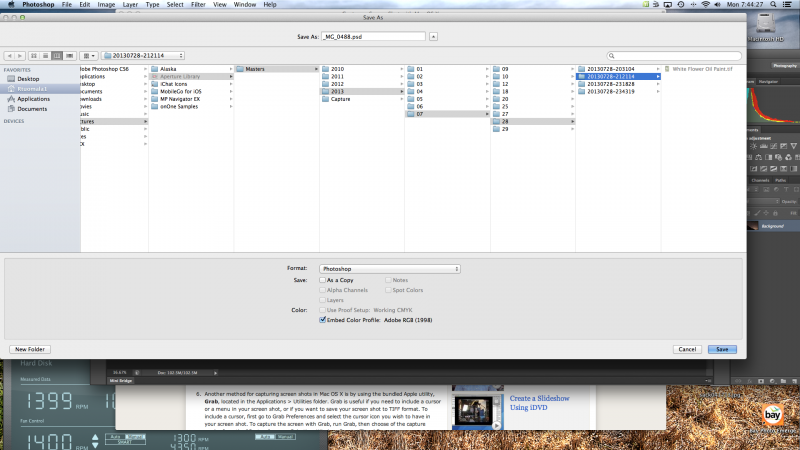Select Documents in Favorites sidebar
This screenshot has height=450, width=800.
click(32, 109)
